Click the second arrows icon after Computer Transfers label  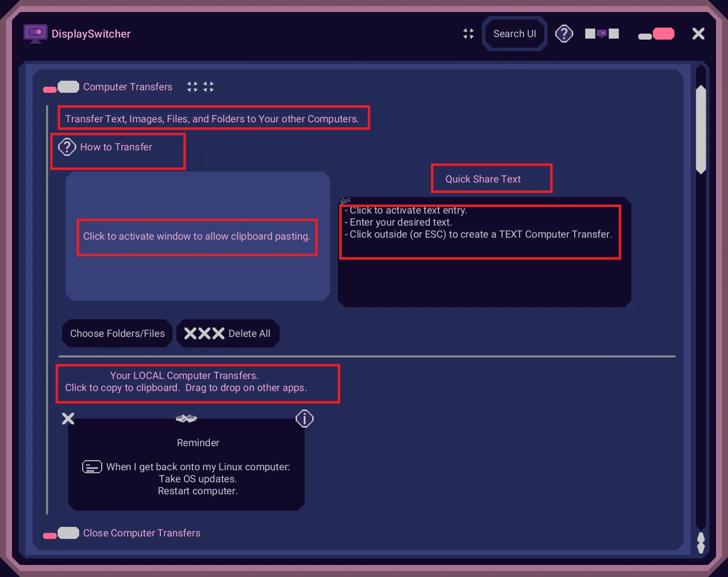(208, 87)
